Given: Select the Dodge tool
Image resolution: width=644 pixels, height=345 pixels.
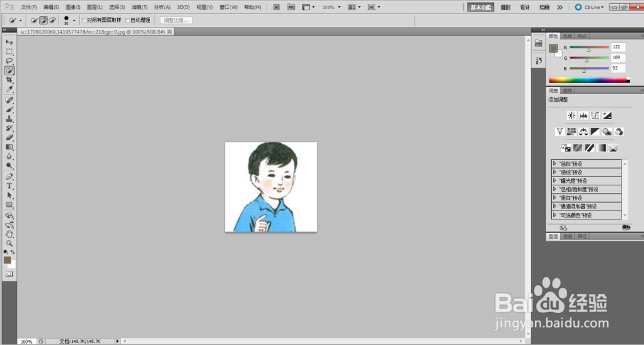Looking at the screenshot, I should tap(9, 166).
